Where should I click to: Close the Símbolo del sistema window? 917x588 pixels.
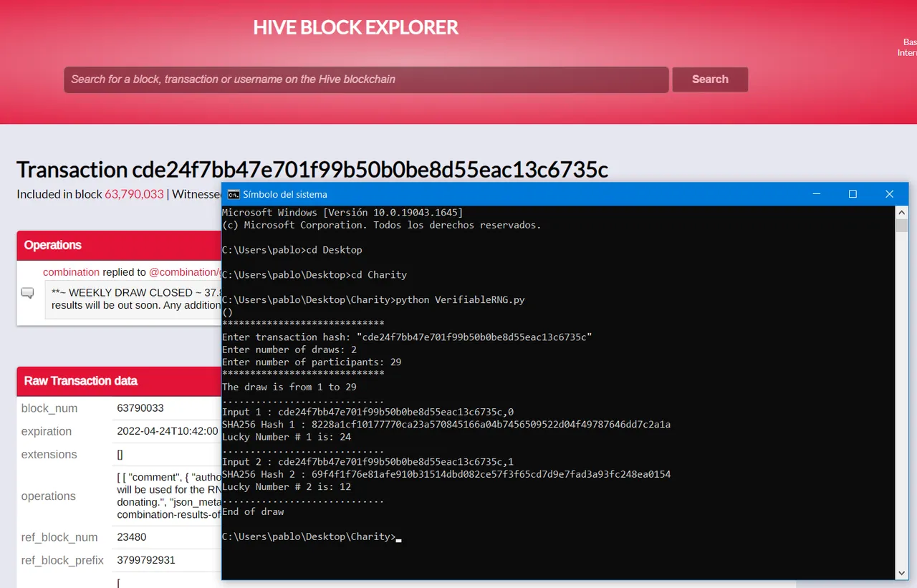[889, 194]
